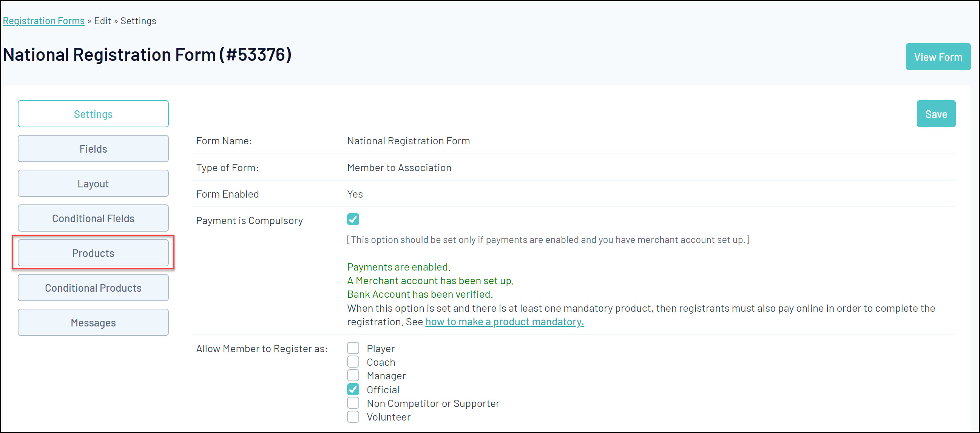Go to Conditional Fields section
This screenshot has width=980, height=433.
(x=93, y=218)
